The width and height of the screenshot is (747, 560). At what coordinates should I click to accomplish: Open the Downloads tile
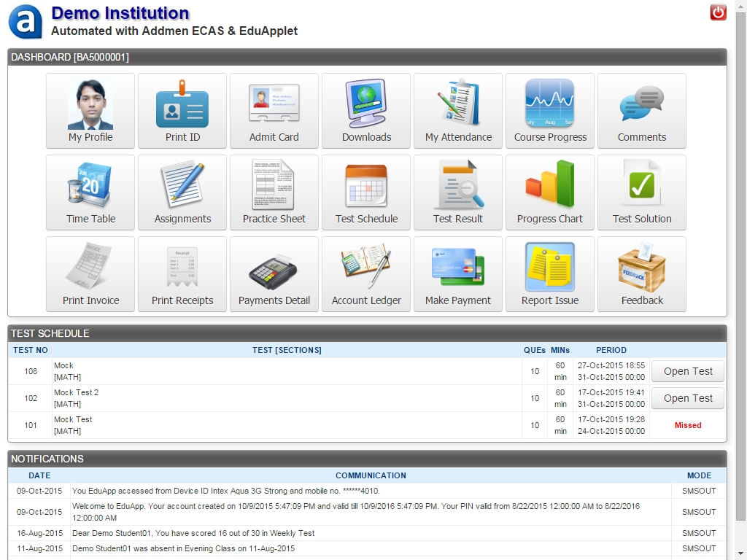(x=366, y=111)
